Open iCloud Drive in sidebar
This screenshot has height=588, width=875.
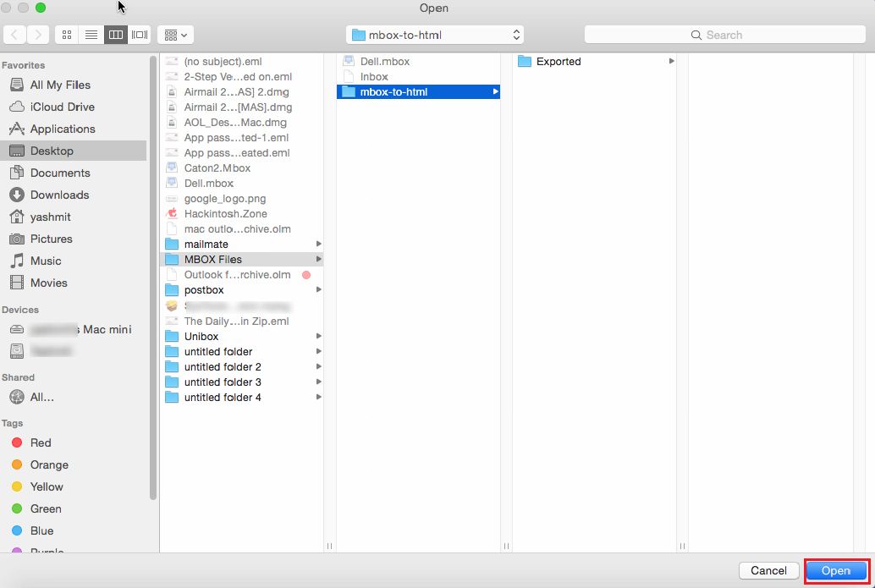(x=62, y=107)
